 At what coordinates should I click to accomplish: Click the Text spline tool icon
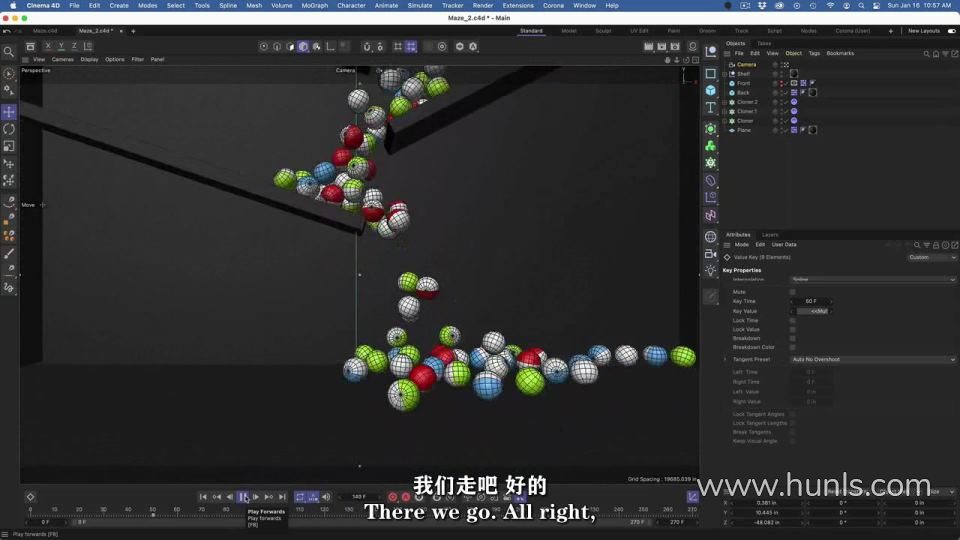tap(710, 108)
